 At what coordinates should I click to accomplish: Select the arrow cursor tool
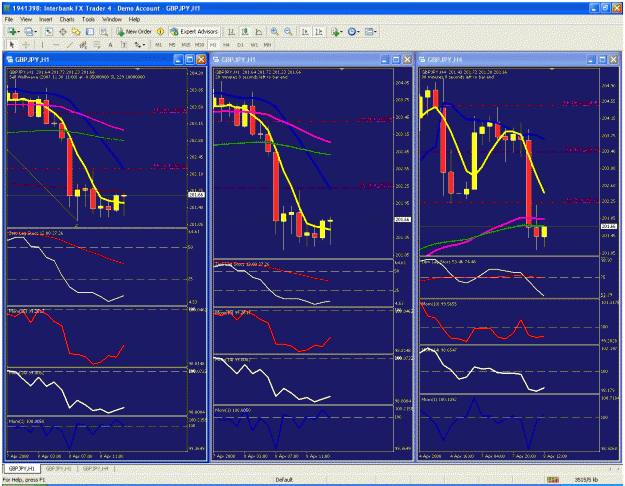coord(12,45)
